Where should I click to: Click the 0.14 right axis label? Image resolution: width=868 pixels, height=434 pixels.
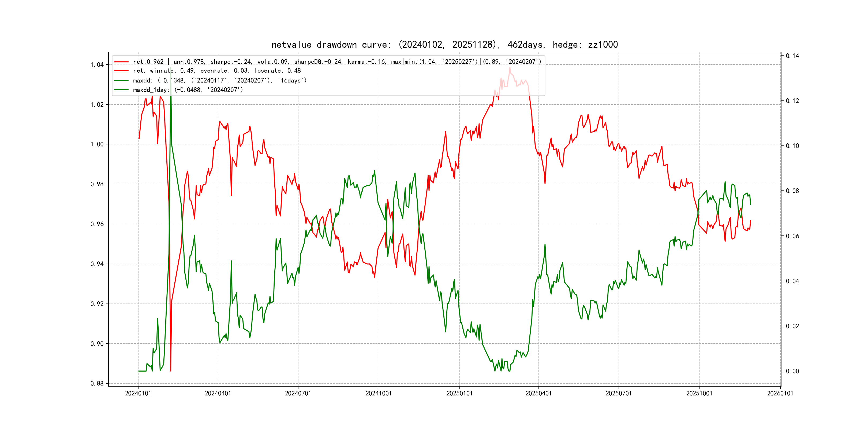[792, 56]
